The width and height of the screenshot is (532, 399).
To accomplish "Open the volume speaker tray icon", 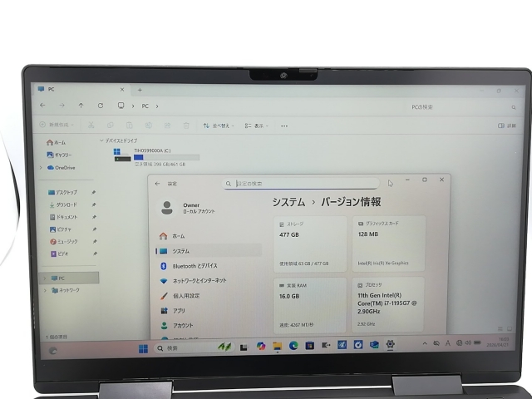I will (468, 342).
